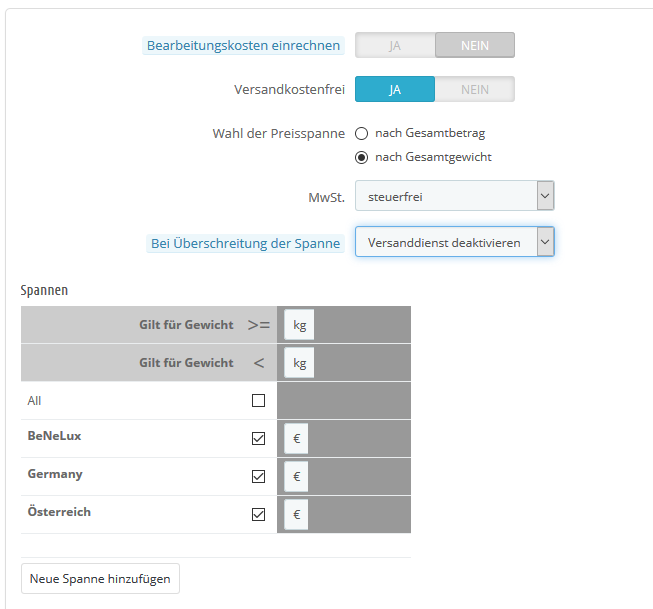Viewport: 653px width, 609px height.
Task: Click the Bei Überschreitung der Spanne label
Action: (245, 243)
